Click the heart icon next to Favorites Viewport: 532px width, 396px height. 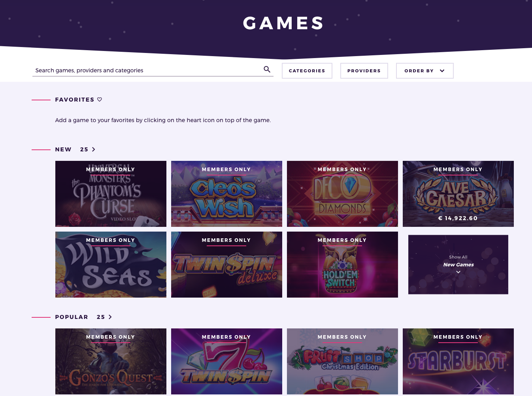[x=100, y=100]
